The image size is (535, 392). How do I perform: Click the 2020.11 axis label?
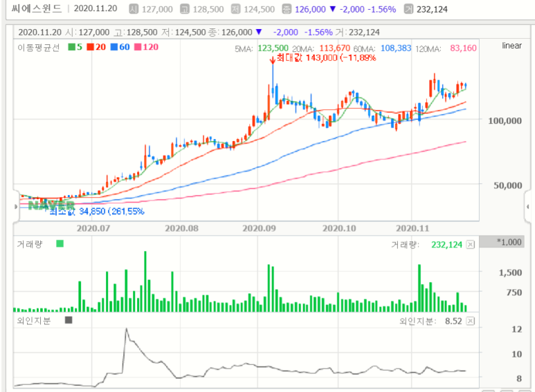click(412, 228)
